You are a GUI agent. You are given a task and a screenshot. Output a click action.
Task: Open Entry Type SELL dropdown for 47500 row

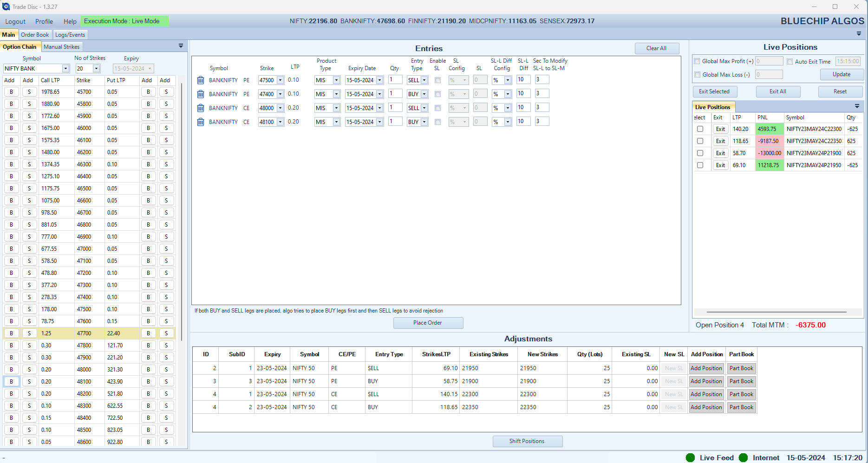424,80
